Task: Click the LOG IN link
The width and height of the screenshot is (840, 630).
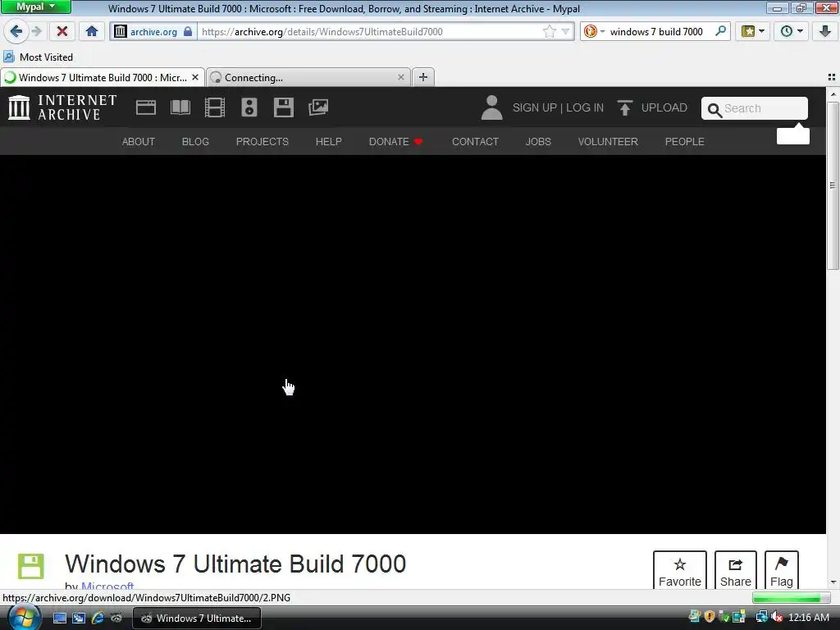Action: pos(584,107)
